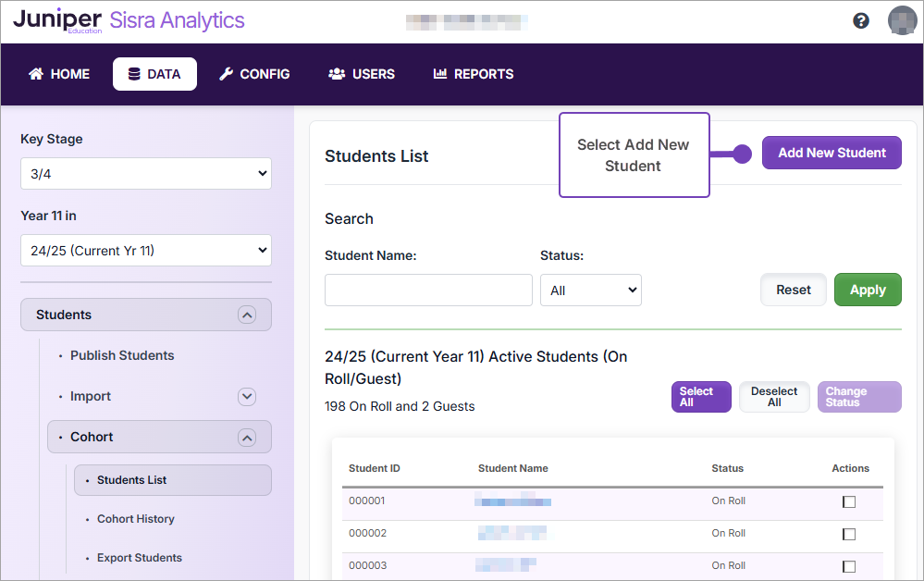Image resolution: width=924 pixels, height=581 pixels.
Task: Open the DATA database icon
Action: [132, 74]
